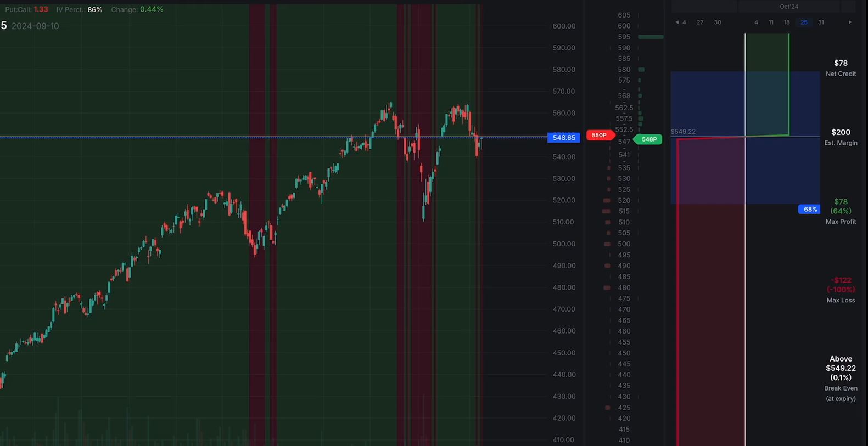This screenshot has height=446, width=868.
Task: Click the 600.00 price axis label
Action: coord(564,26)
